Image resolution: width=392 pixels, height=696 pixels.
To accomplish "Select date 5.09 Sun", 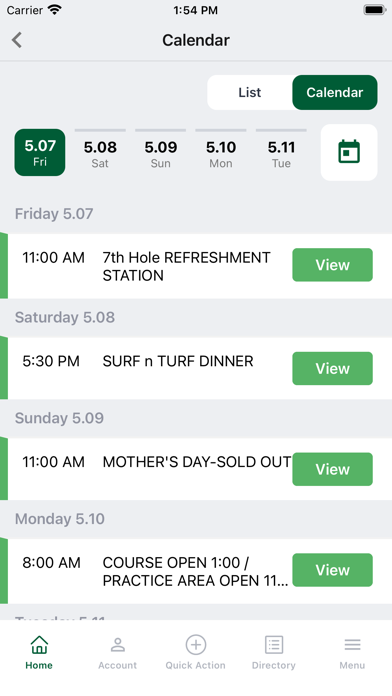I will click(x=161, y=152).
